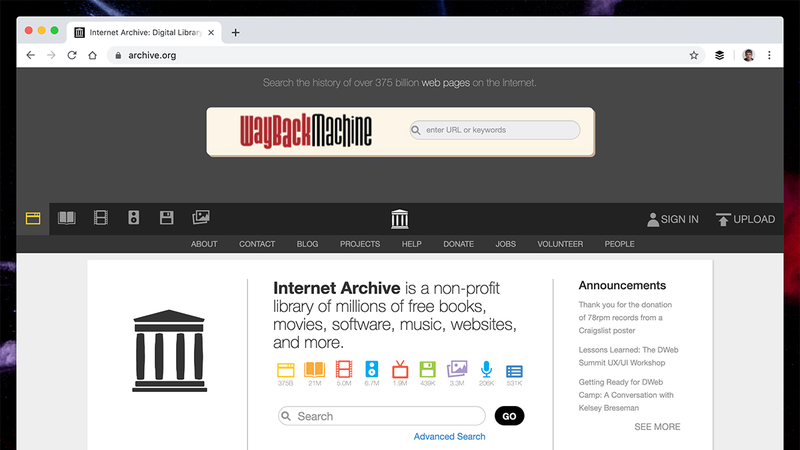Viewport: 800px width, 450px height.
Task: Open the Video film icon in nav bar
Action: (x=101, y=218)
